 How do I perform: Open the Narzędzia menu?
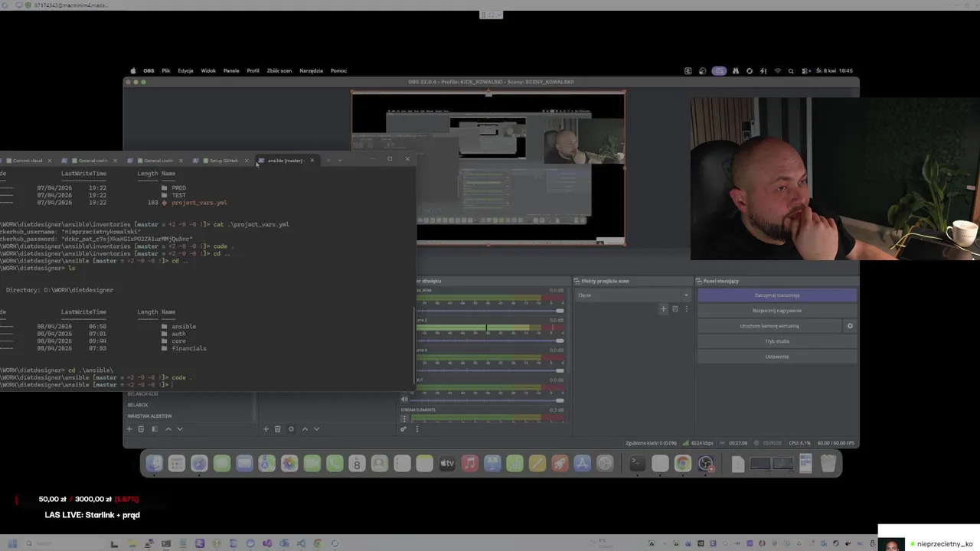click(311, 70)
